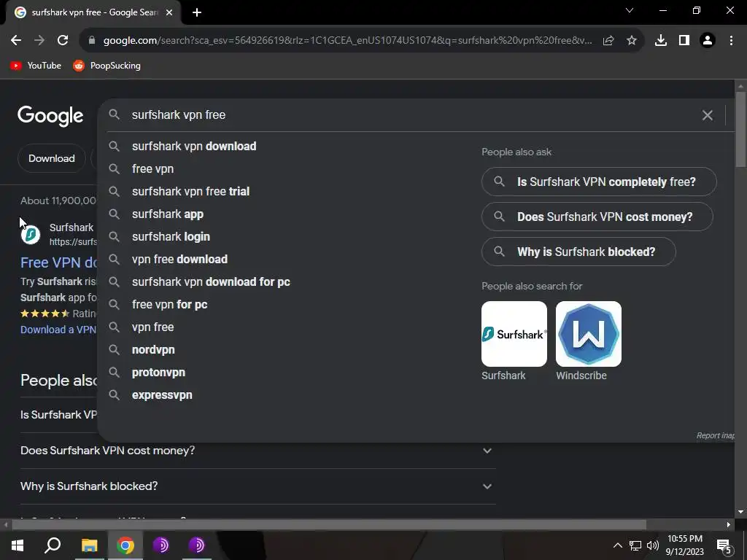This screenshot has height=560, width=747.
Task: View site information lock icon
Action: tap(92, 41)
